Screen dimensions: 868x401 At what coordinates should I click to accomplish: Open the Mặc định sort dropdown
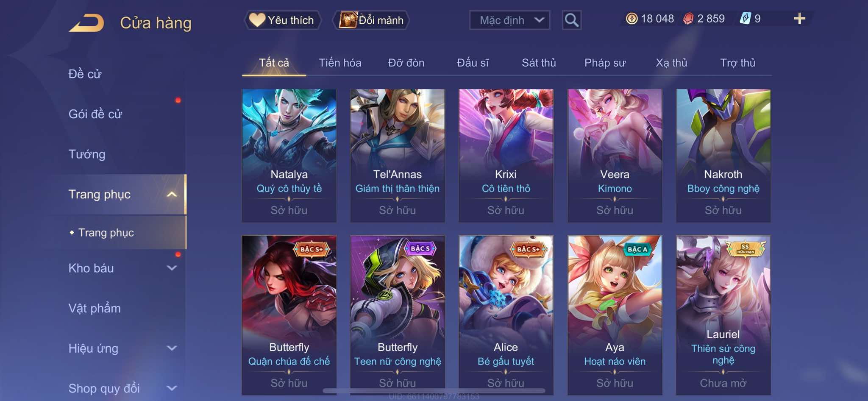point(509,20)
